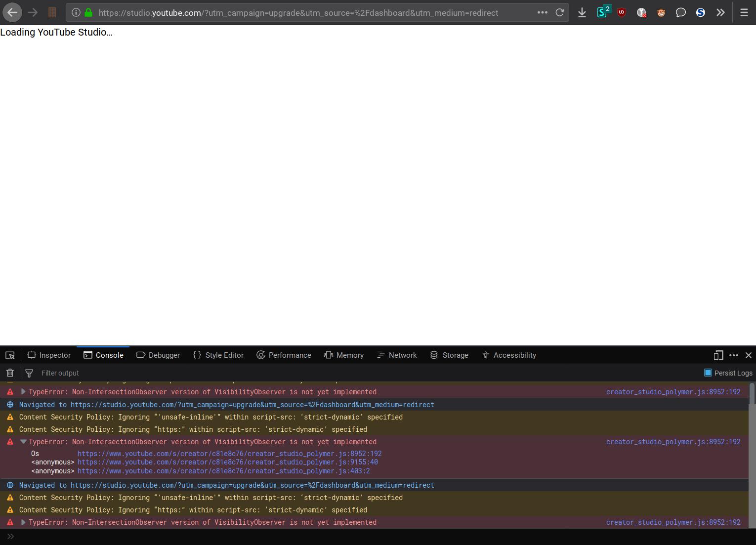756x545 pixels.
Task: Show more toolbar items via the double chevron
Action: click(720, 13)
